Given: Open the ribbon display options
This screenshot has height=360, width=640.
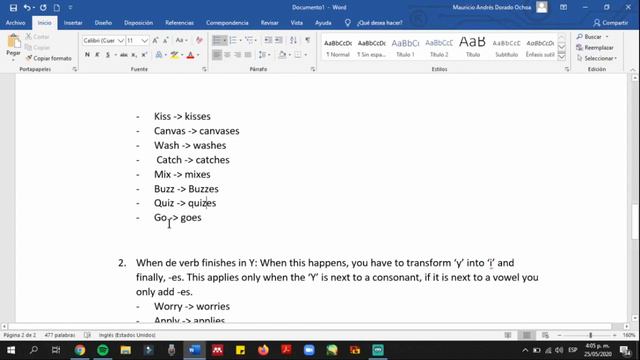Looking at the screenshot, I should (x=563, y=7).
